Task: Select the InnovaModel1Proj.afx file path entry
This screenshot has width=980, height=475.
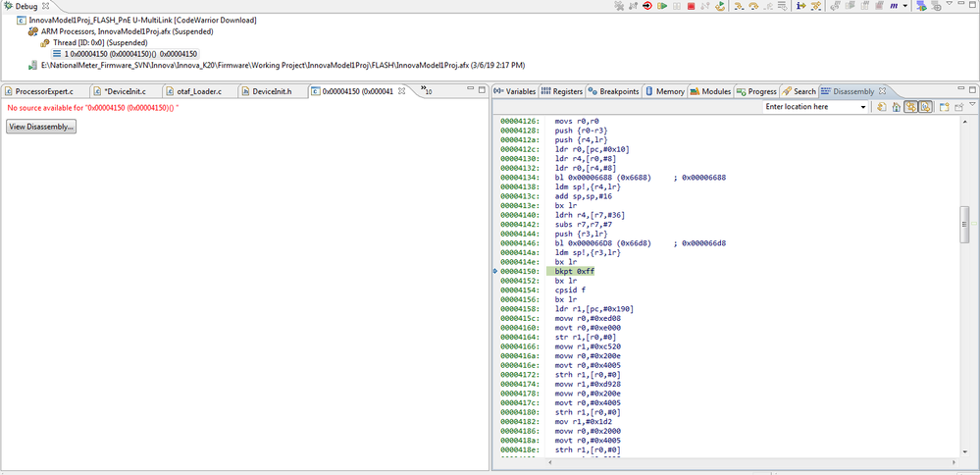Action: [x=277, y=65]
